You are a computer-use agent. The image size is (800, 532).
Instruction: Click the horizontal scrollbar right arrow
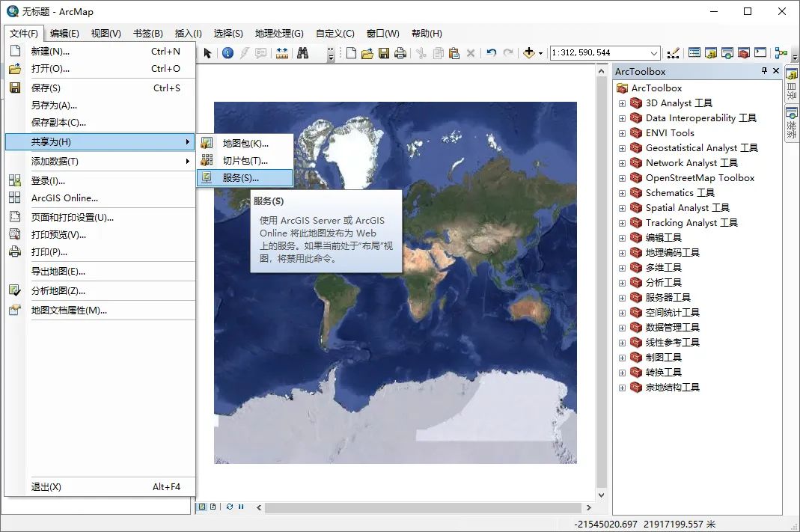point(589,507)
